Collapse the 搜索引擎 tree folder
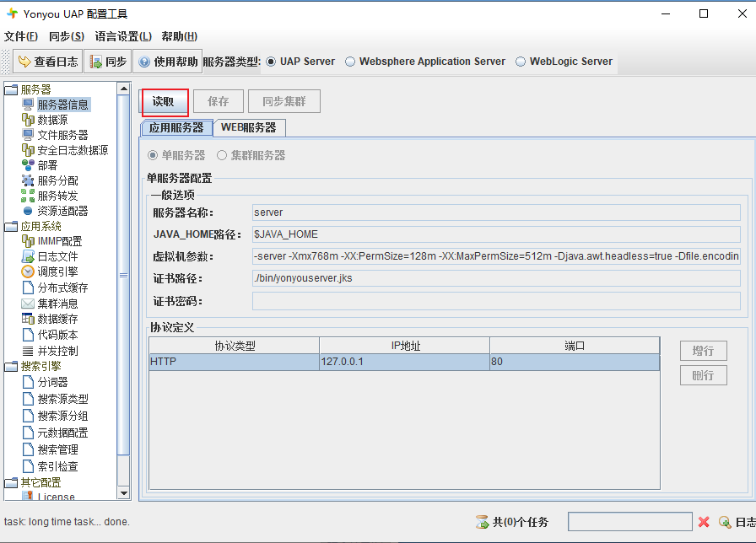The image size is (756, 543). [x=11, y=367]
